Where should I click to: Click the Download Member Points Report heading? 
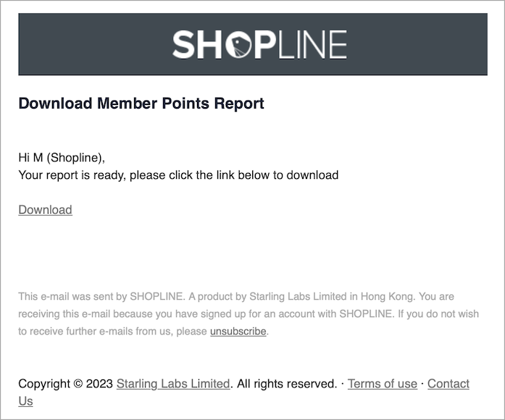click(x=141, y=104)
